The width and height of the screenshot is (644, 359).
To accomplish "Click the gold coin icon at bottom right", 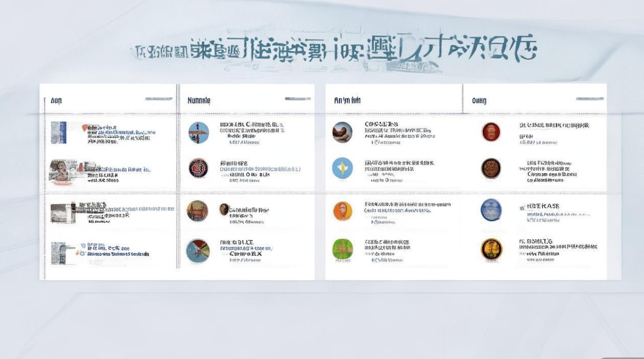I will pyautogui.click(x=491, y=249).
